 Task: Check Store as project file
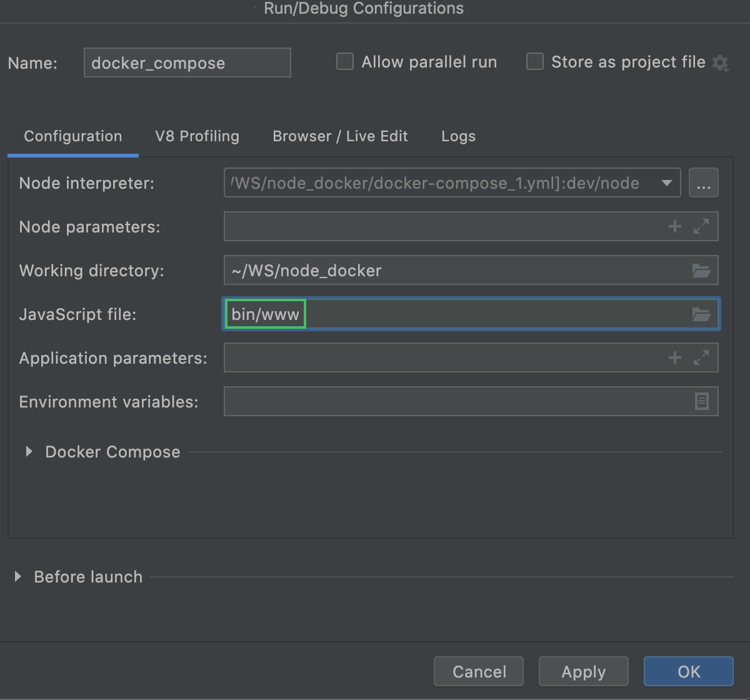coord(535,62)
